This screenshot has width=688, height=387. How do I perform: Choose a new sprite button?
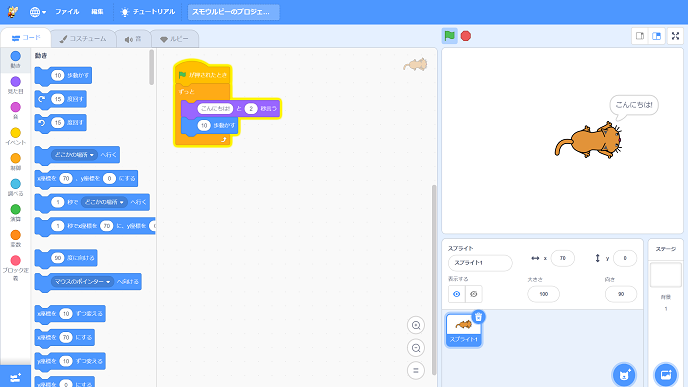click(x=624, y=375)
